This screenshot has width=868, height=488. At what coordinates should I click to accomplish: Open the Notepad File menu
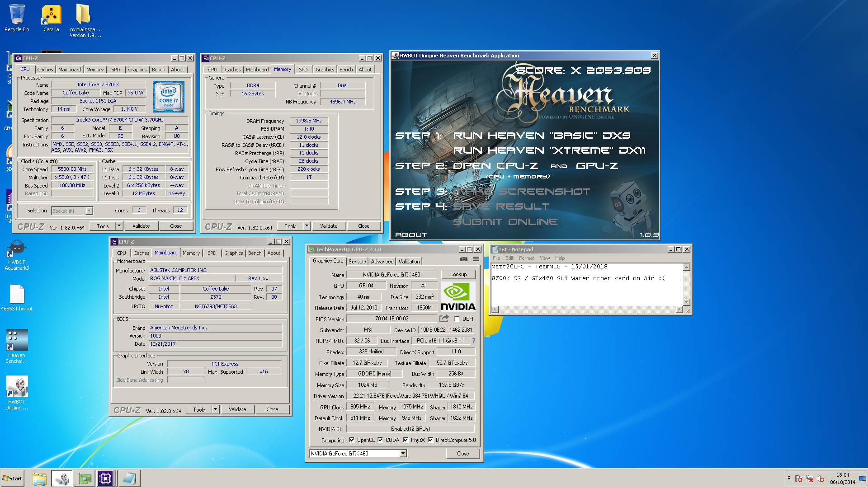click(x=496, y=258)
